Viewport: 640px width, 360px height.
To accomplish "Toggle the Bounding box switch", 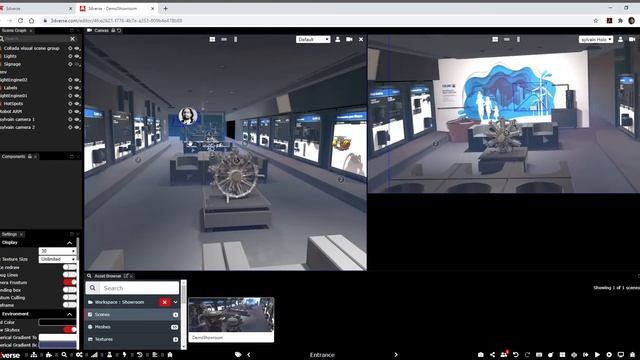I will (70, 290).
